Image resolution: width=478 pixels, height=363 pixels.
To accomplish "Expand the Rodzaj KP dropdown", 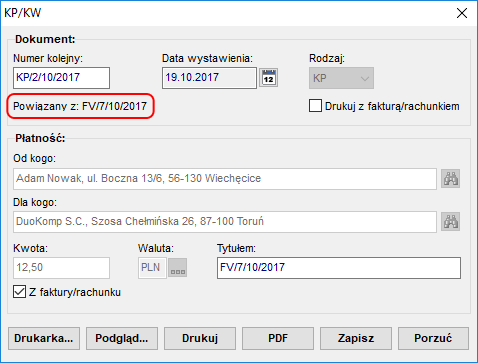I will coord(341,78).
